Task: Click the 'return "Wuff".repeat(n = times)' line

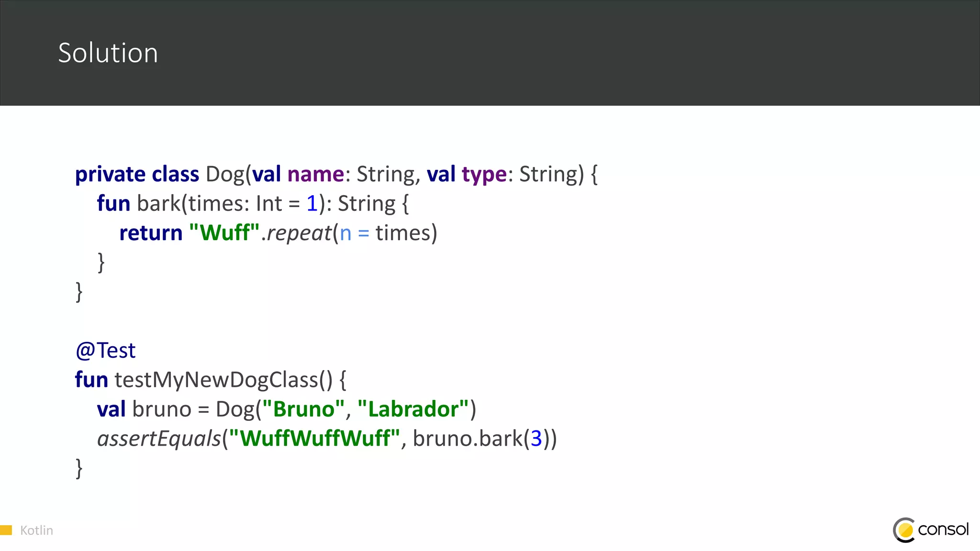Action: click(x=278, y=233)
